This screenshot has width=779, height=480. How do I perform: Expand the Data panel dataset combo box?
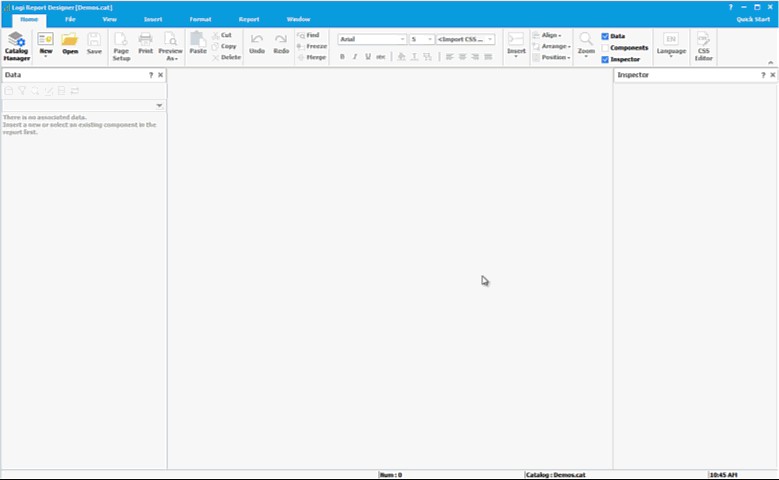(x=160, y=105)
